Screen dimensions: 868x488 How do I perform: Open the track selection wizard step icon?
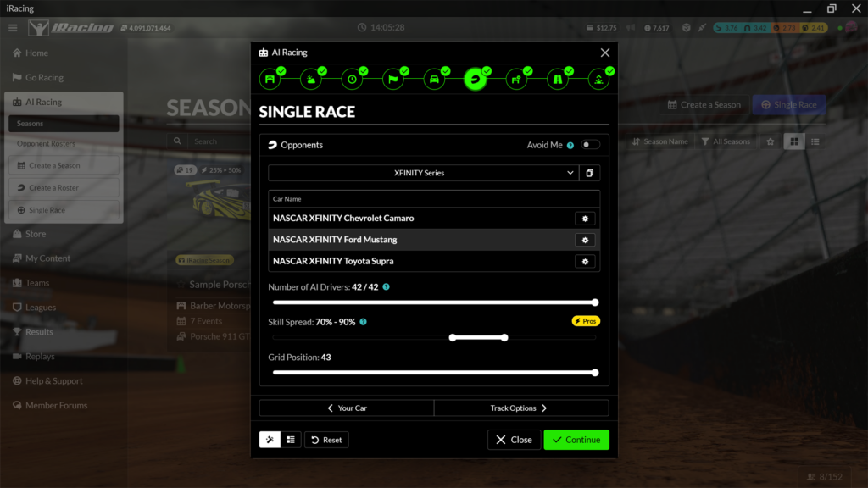(270, 79)
